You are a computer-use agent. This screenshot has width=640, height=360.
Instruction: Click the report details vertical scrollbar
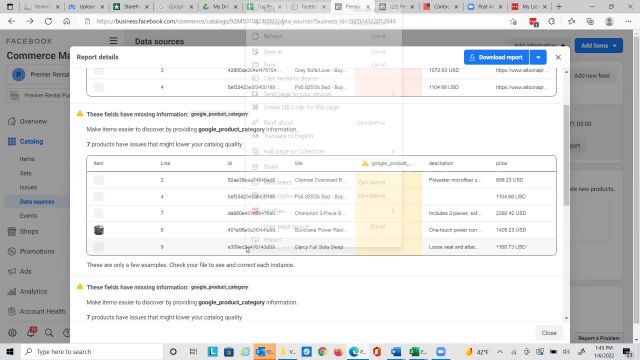click(x=566, y=155)
